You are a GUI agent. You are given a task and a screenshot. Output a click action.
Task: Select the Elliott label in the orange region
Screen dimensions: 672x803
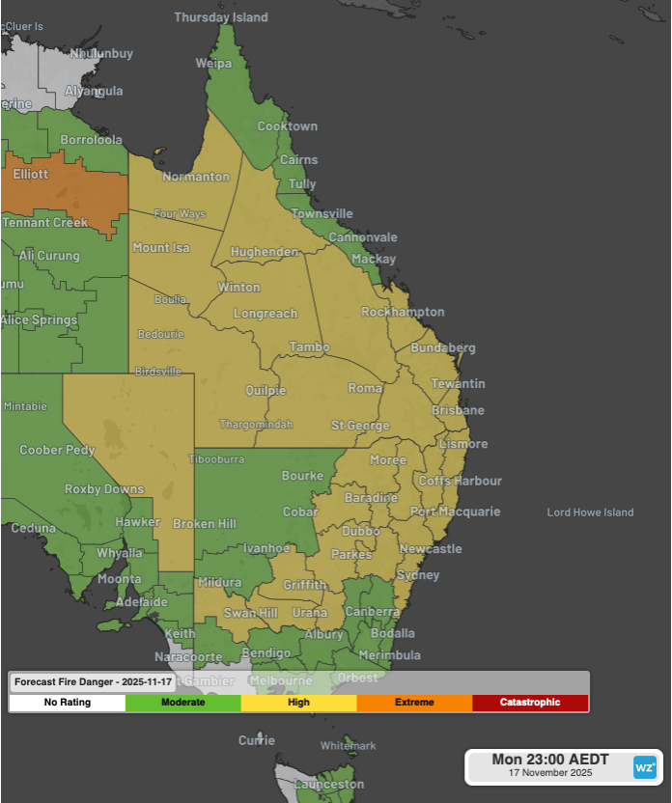[x=31, y=175]
